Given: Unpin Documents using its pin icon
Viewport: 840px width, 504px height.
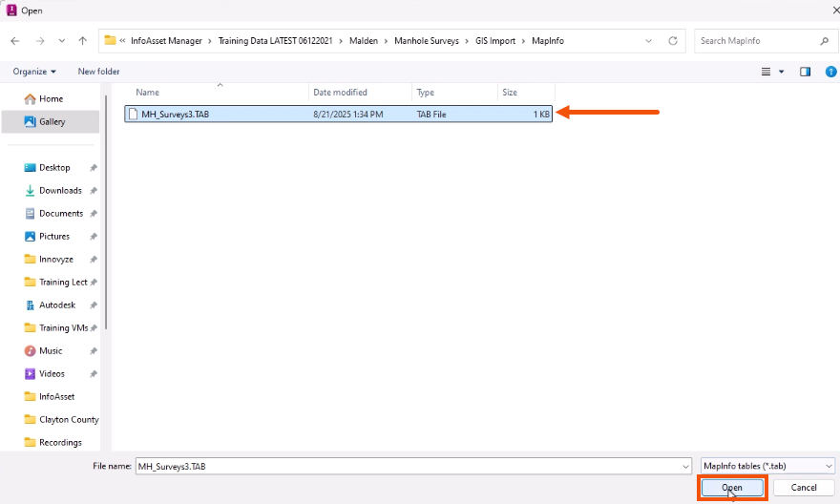Looking at the screenshot, I should (x=94, y=213).
